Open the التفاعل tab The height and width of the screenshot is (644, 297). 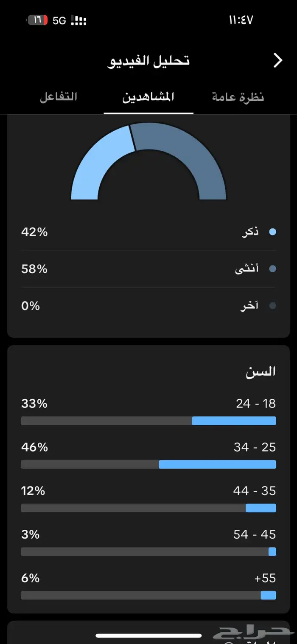[x=59, y=96]
